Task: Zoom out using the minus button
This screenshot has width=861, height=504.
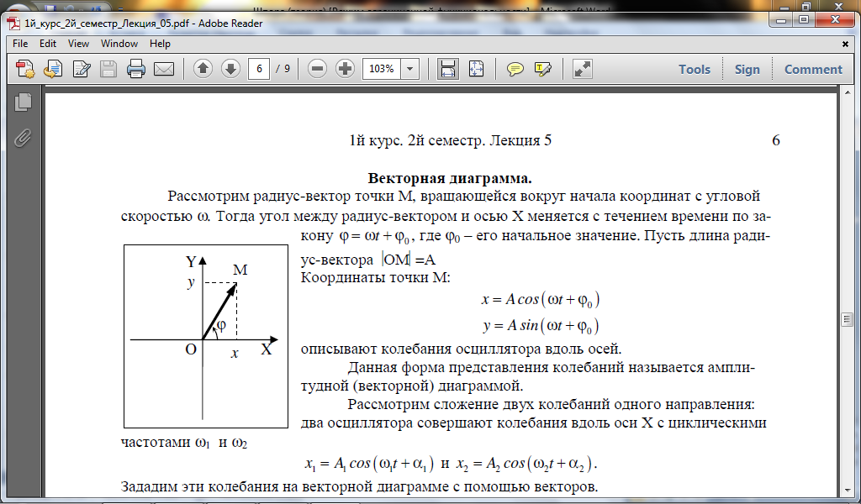Action: pos(317,69)
